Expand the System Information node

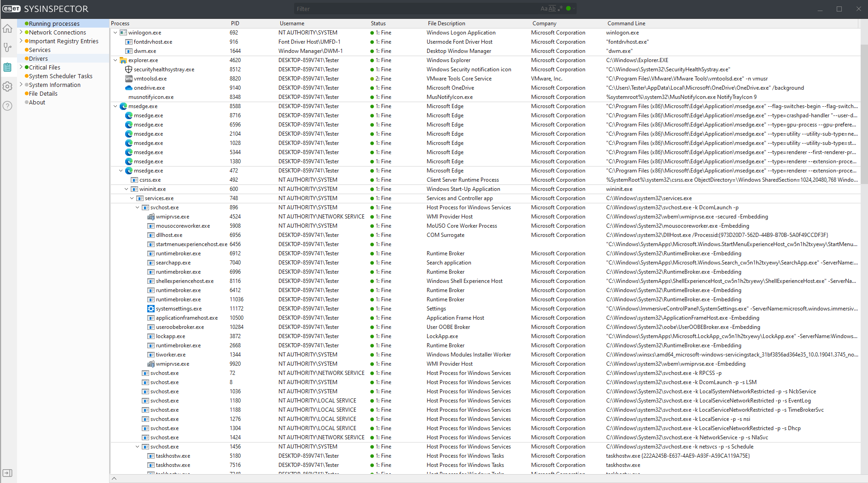pyautogui.click(x=21, y=85)
